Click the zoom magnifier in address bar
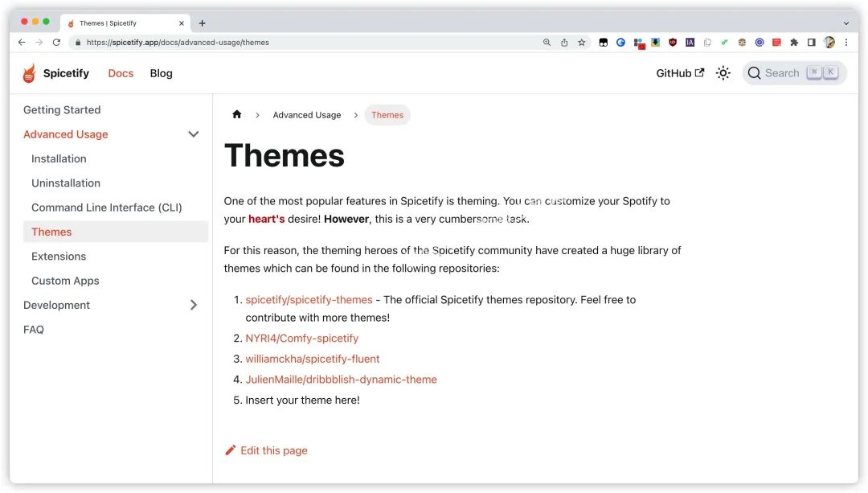 547,42
